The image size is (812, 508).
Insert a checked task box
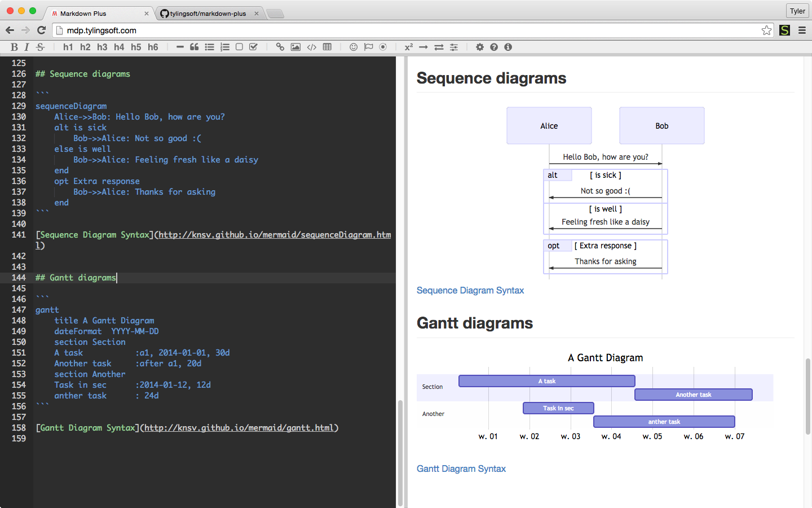tap(254, 47)
